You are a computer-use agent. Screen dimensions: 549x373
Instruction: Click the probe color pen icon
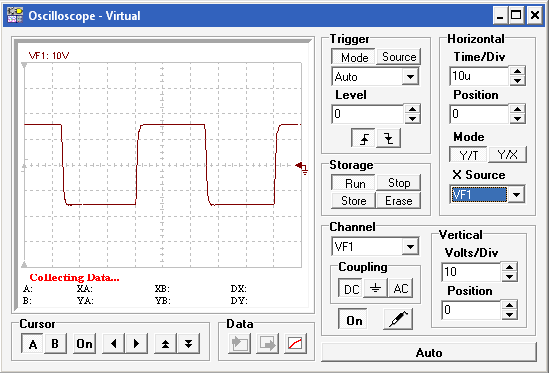coord(398,319)
